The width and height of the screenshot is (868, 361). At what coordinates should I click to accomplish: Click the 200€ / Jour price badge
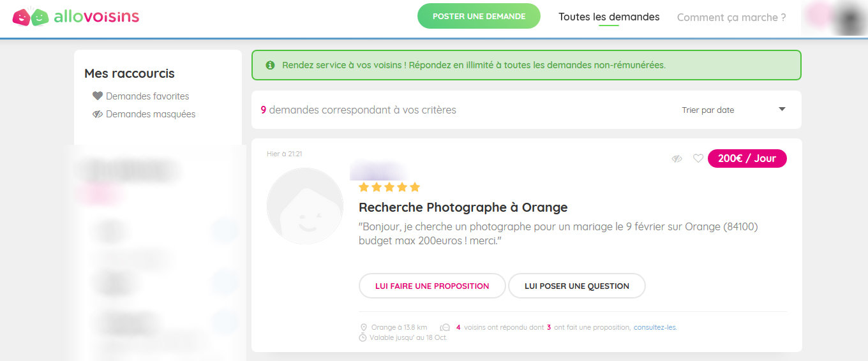point(747,159)
